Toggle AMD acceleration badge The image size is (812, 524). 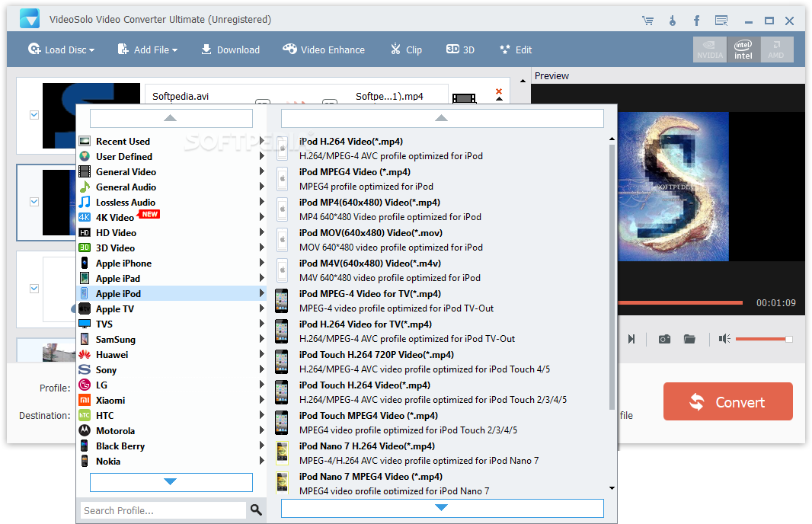tap(776, 50)
